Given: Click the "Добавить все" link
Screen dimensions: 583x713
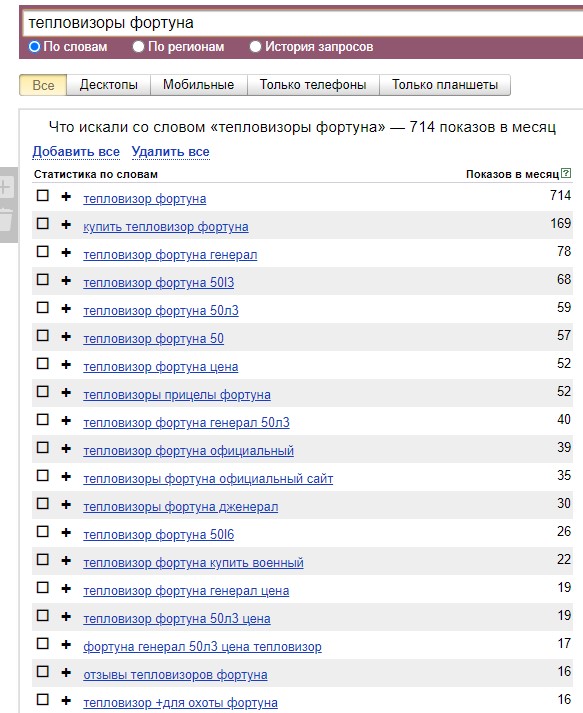Looking at the screenshot, I should pos(76,152).
